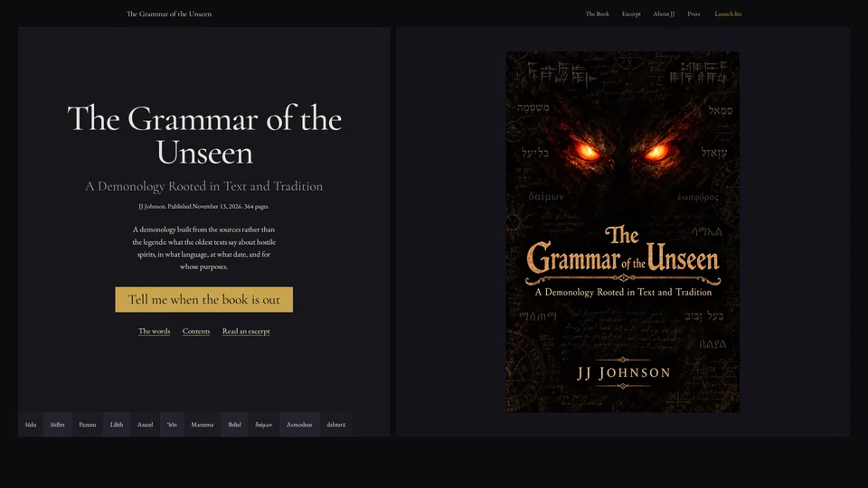Go to the Excerpt nav link
This screenshot has height=488, width=868.
tap(631, 14)
